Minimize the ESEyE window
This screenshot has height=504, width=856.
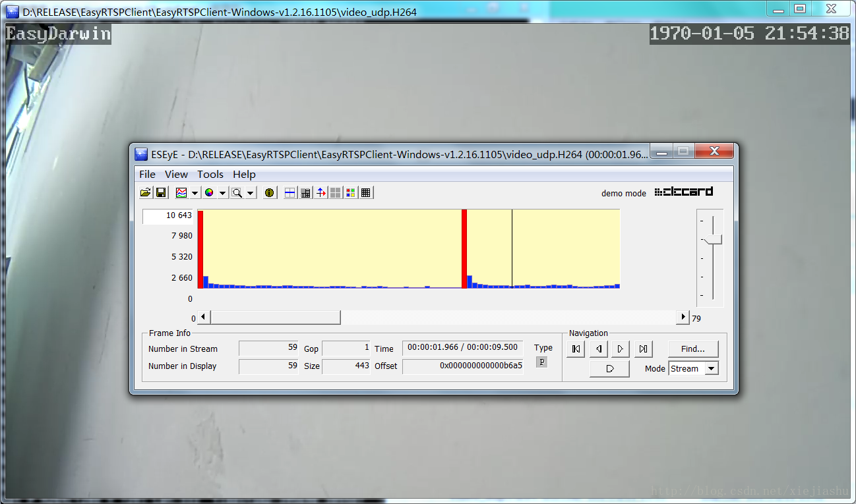(x=661, y=152)
